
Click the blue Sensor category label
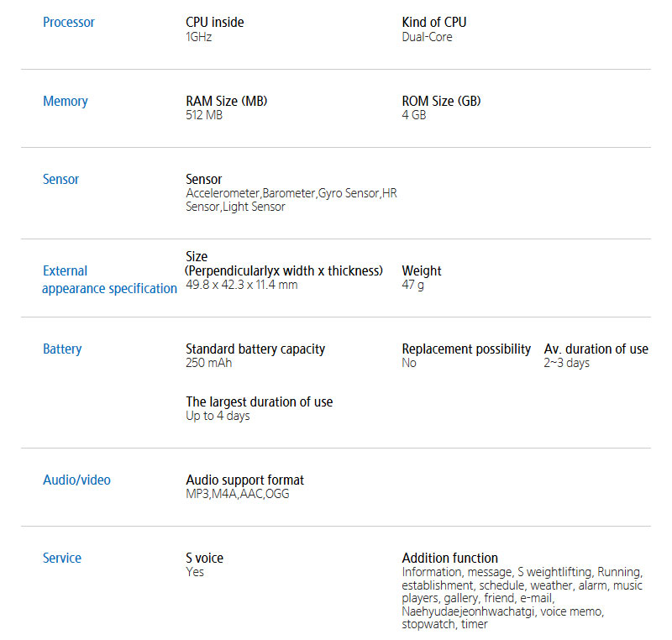pos(61,180)
